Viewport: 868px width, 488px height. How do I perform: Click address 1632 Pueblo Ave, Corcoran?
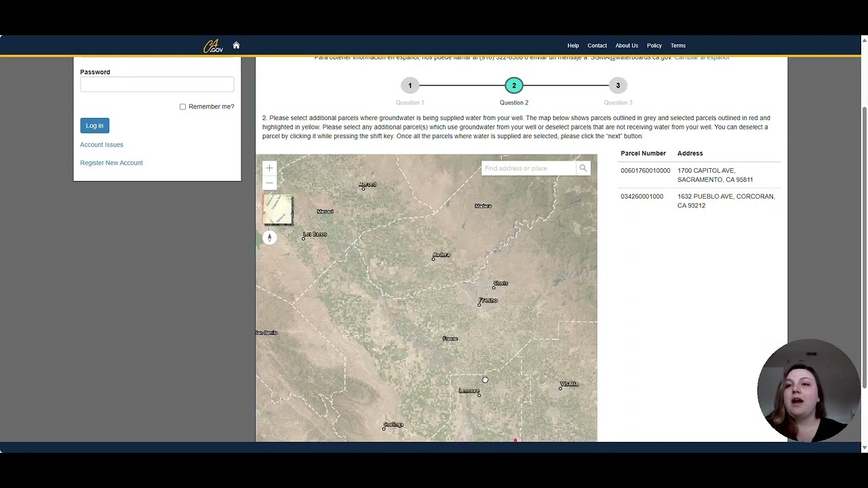click(x=726, y=201)
